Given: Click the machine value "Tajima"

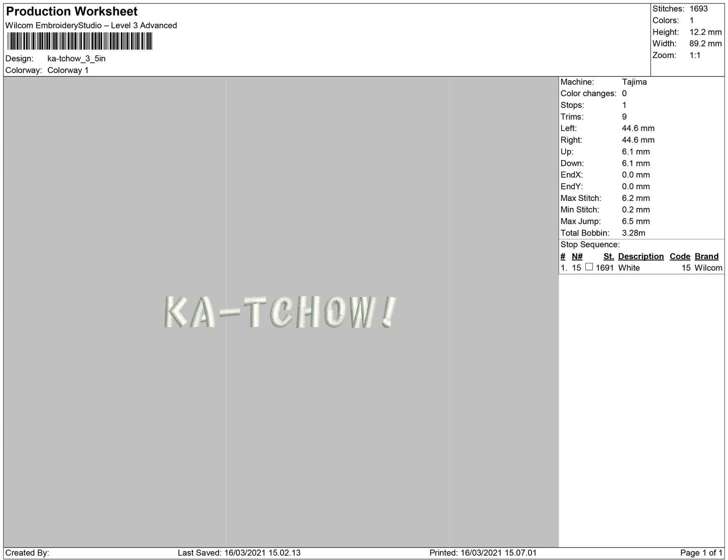Looking at the screenshot, I should point(634,82).
